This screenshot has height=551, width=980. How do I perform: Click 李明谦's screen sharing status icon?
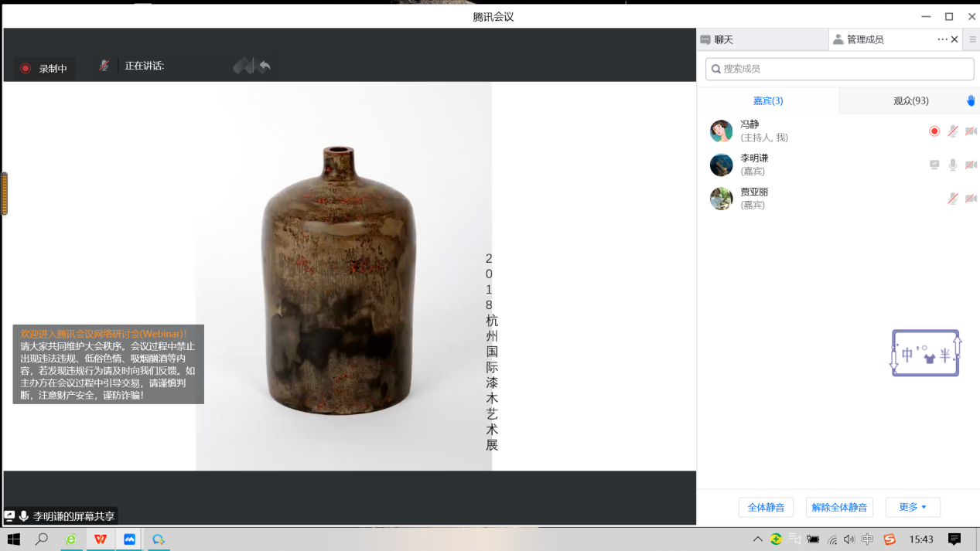pyautogui.click(x=934, y=165)
